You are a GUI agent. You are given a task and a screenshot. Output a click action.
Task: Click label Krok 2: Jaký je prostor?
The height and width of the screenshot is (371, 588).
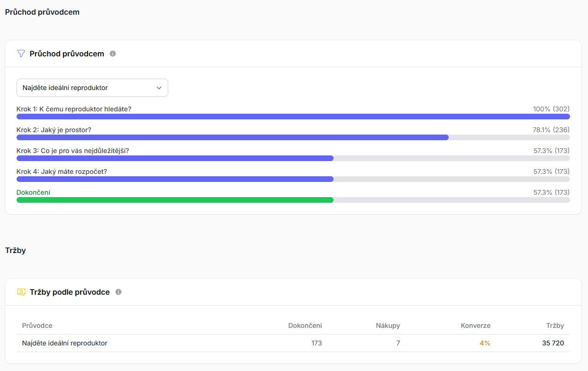pyautogui.click(x=54, y=130)
